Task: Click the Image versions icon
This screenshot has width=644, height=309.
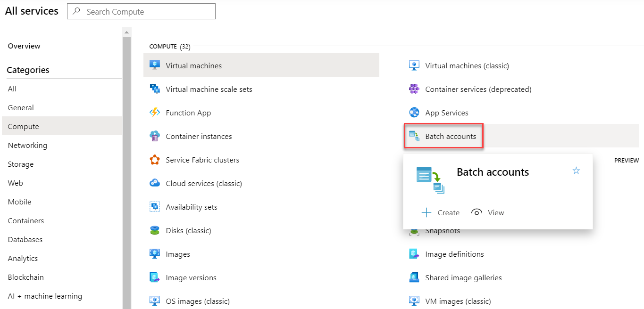Action: [x=155, y=277]
